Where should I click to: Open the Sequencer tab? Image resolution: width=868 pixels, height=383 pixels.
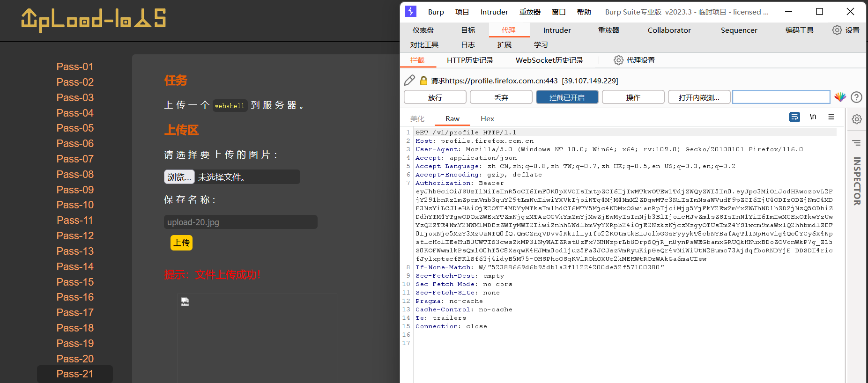click(739, 30)
